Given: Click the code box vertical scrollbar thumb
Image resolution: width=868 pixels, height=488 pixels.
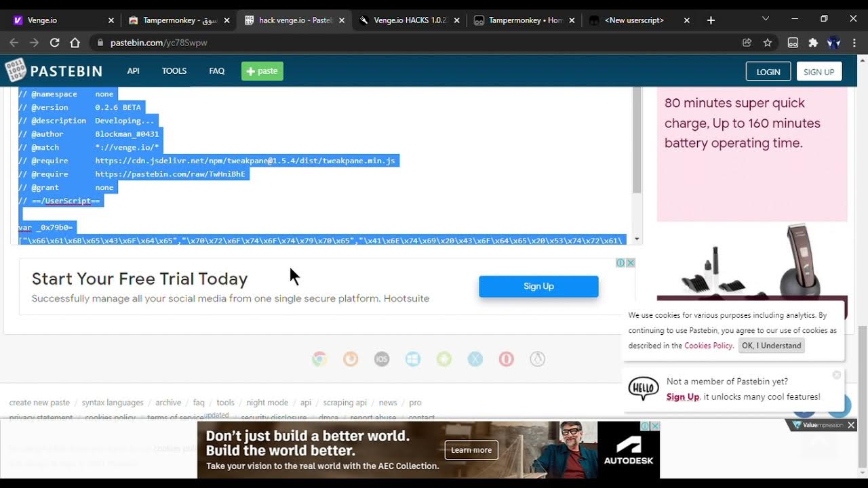Looking at the screenshot, I should (x=637, y=140).
